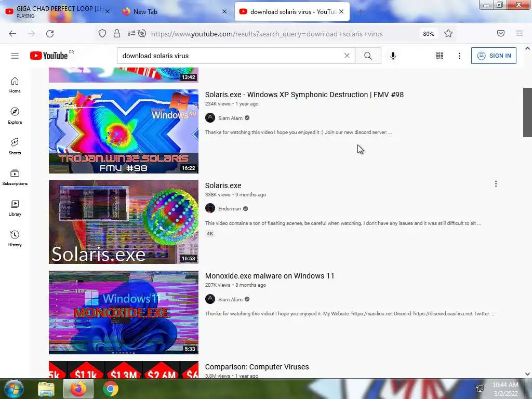Screen dimensions: 532x399
Task: Open Google Chrome from the taskbar
Action: click(x=111, y=389)
